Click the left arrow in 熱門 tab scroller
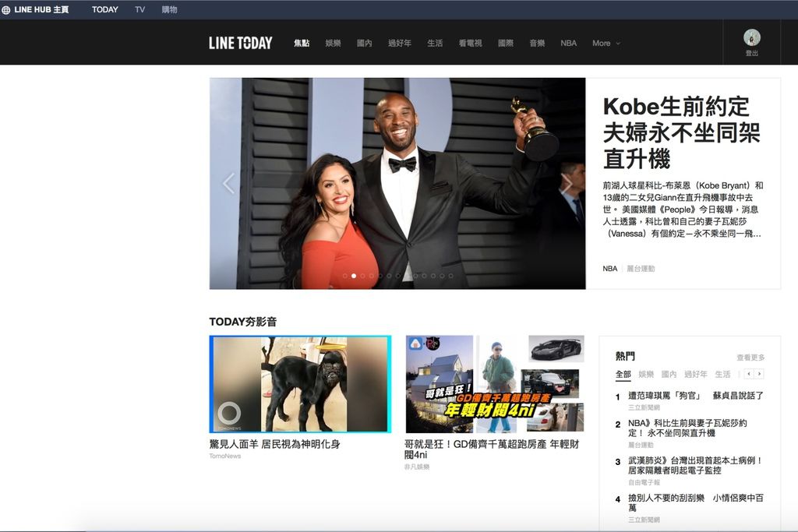This screenshot has width=798, height=532. 749,374
